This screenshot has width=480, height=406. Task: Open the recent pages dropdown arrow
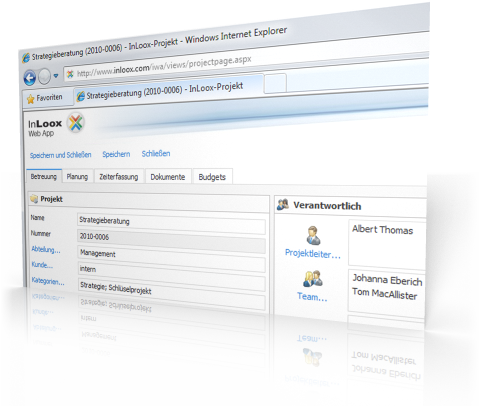click(x=56, y=76)
